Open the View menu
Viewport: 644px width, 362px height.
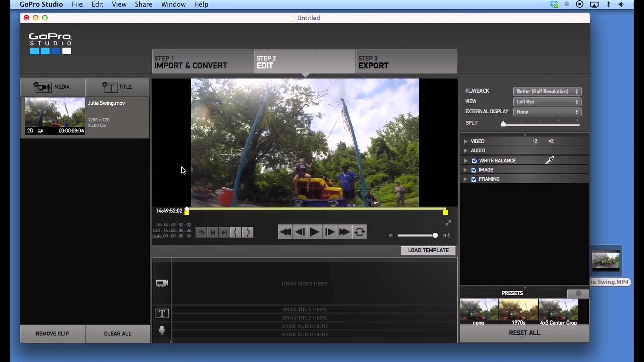tap(119, 4)
